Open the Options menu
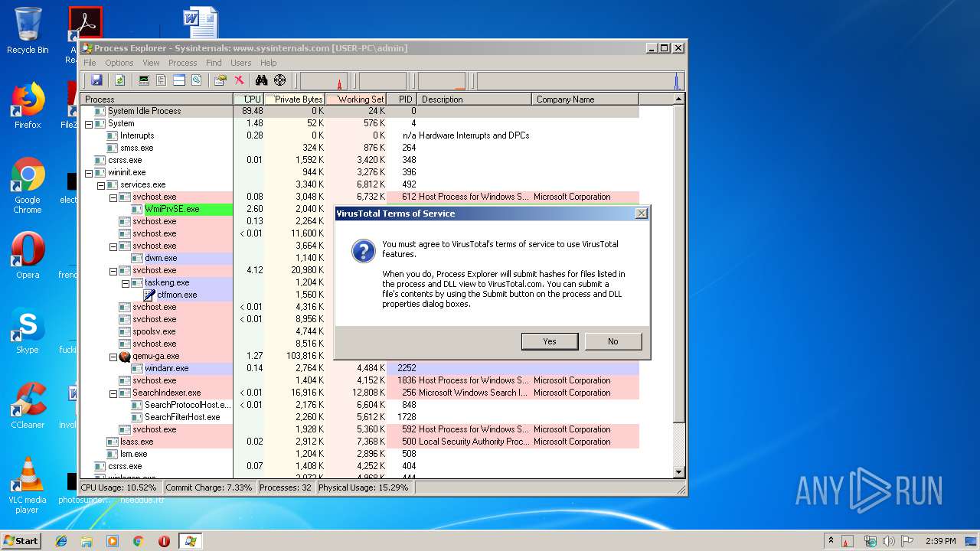This screenshot has height=551, width=980. coord(119,63)
